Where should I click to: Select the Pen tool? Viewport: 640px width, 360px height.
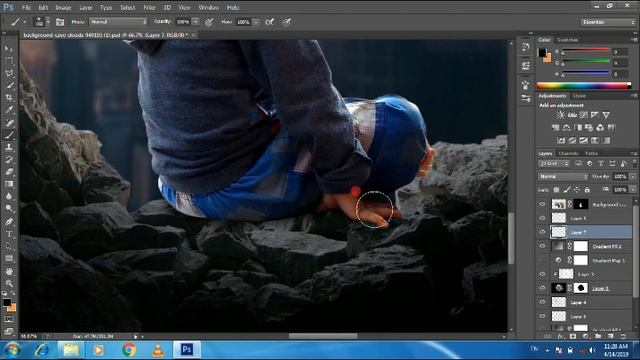click(x=9, y=222)
